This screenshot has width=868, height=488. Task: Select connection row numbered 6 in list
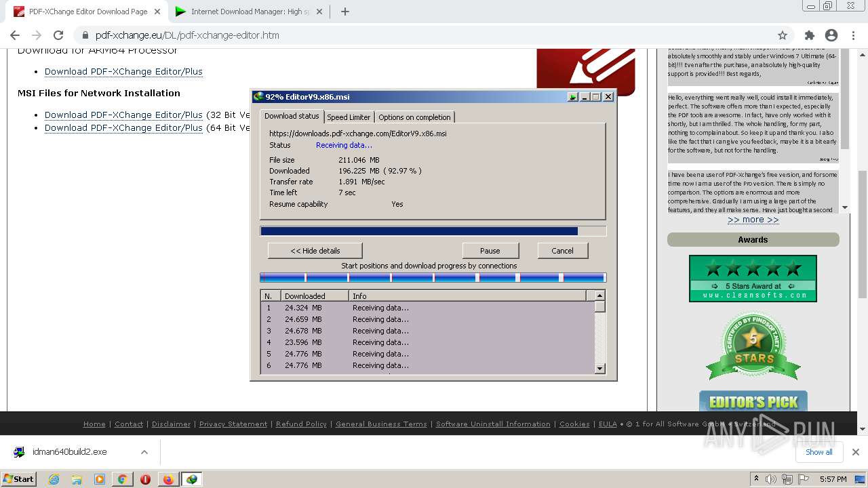click(428, 365)
